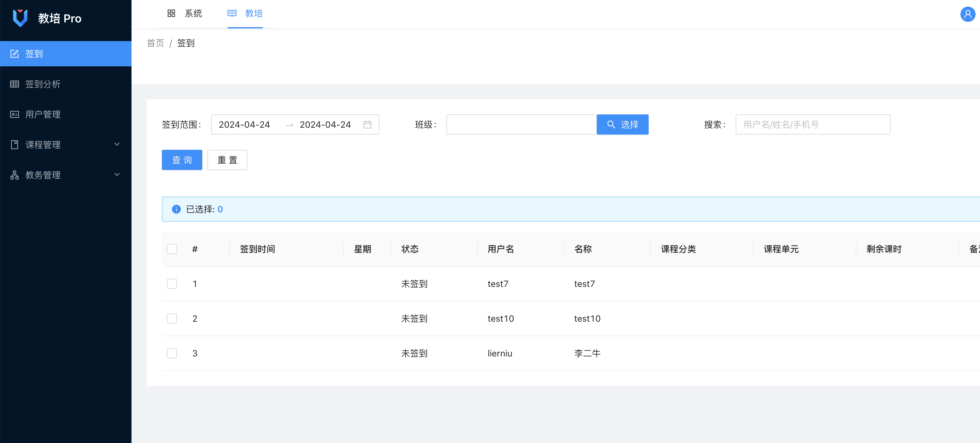Click the 星期 column header
Image resolution: width=980 pixels, height=443 pixels.
click(363, 249)
